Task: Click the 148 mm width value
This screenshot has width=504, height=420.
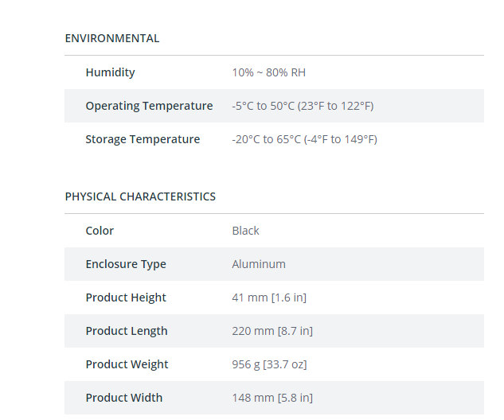Action: [x=272, y=398]
